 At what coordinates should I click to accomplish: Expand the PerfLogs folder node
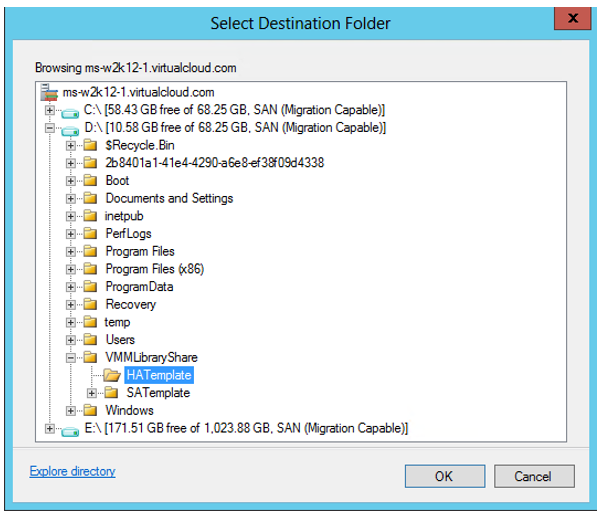point(70,234)
